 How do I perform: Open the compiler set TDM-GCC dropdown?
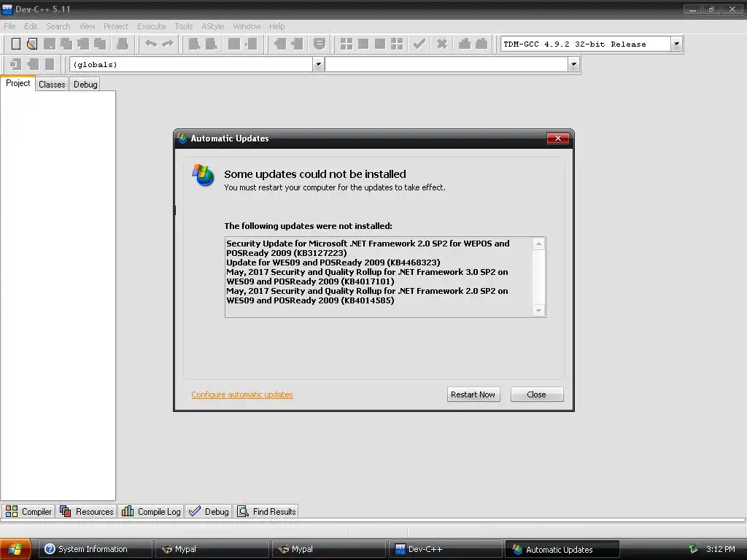coord(676,44)
